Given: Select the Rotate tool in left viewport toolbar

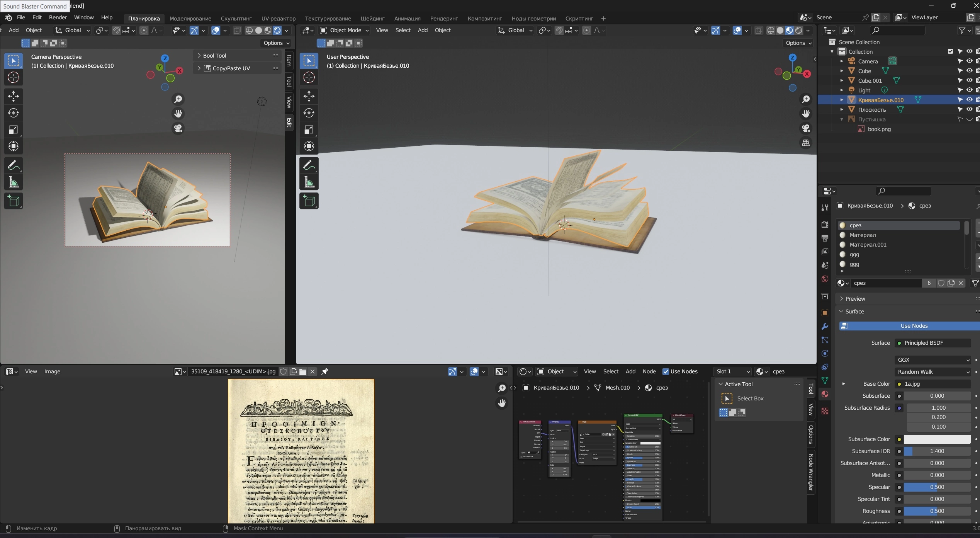Looking at the screenshot, I should 14,113.
